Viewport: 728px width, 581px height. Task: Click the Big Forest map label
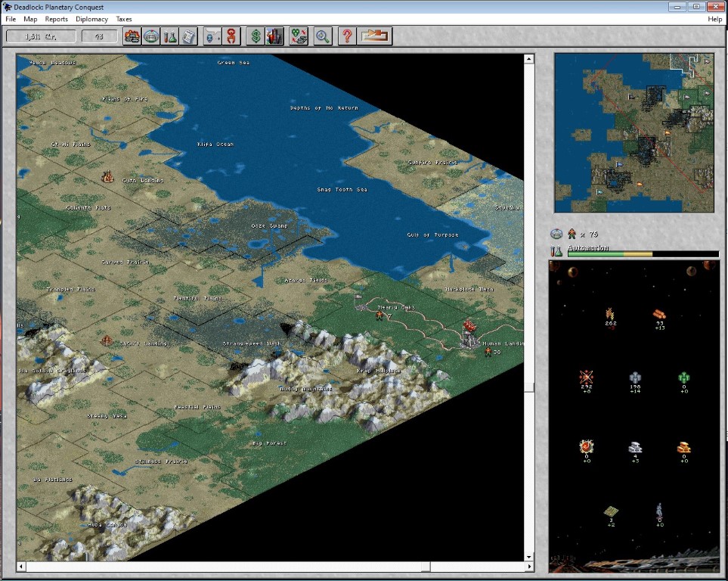click(x=269, y=443)
